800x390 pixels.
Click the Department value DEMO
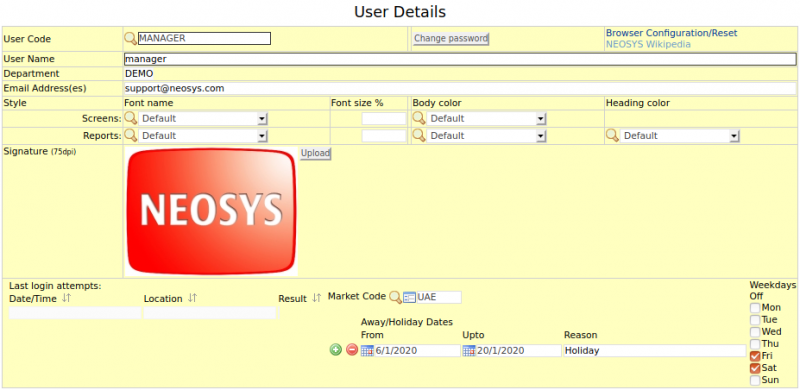pos(139,74)
